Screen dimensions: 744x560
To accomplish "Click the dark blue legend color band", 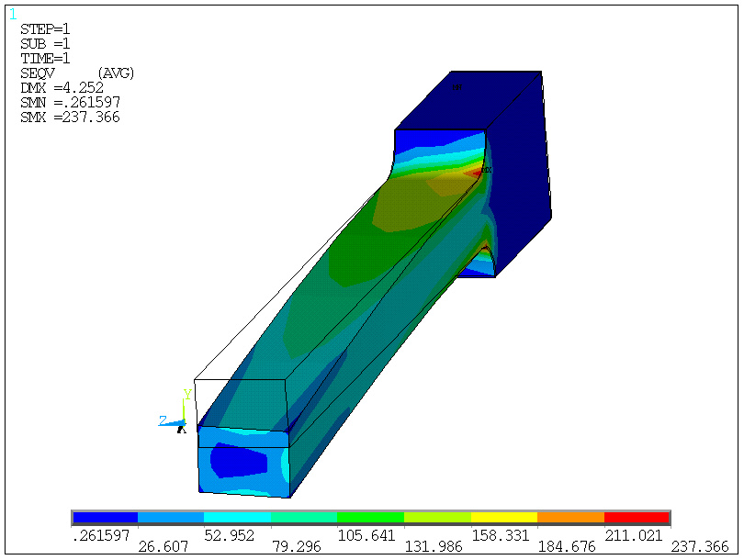I will [x=106, y=518].
